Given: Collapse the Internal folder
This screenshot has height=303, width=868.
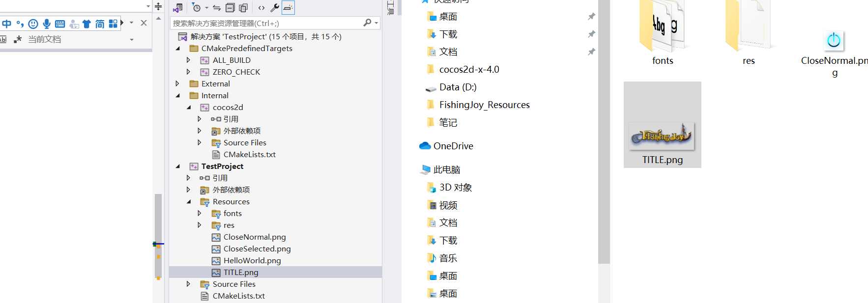Looking at the screenshot, I should click(178, 95).
